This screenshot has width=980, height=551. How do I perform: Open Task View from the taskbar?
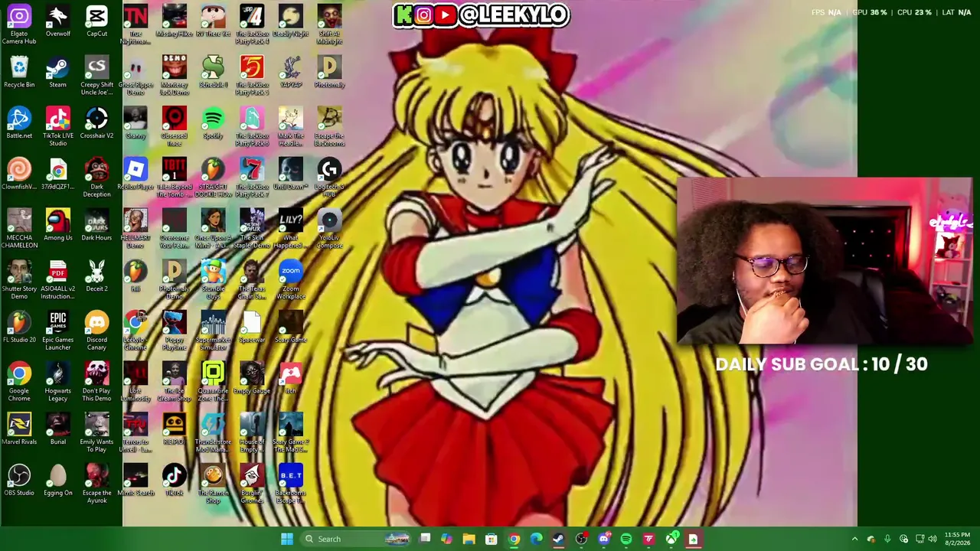[425, 539]
